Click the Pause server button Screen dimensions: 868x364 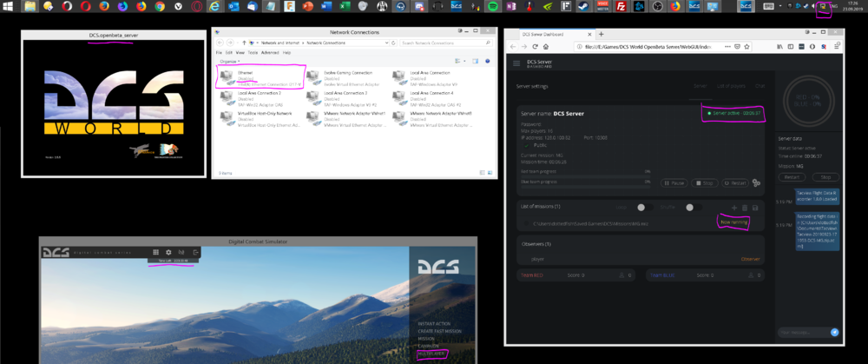[x=674, y=182]
